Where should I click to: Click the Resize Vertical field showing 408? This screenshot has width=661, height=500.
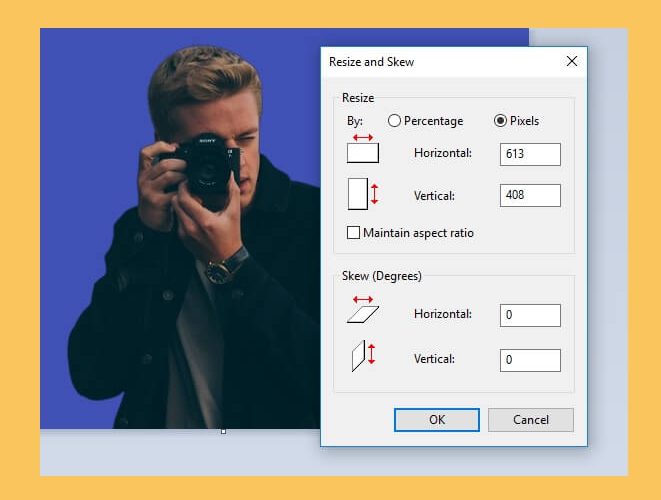click(x=530, y=195)
